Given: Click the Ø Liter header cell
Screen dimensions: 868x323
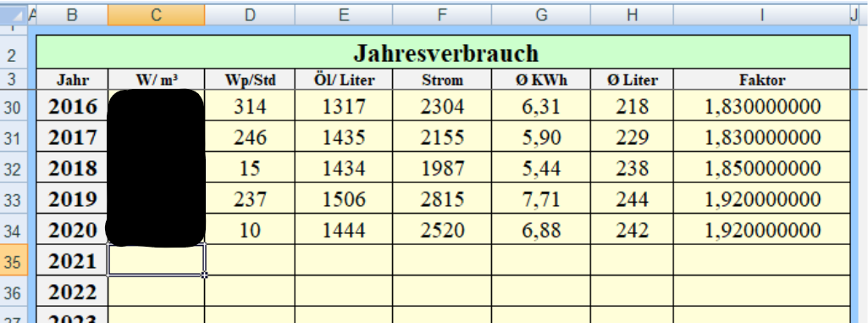Looking at the screenshot, I should (x=633, y=79).
